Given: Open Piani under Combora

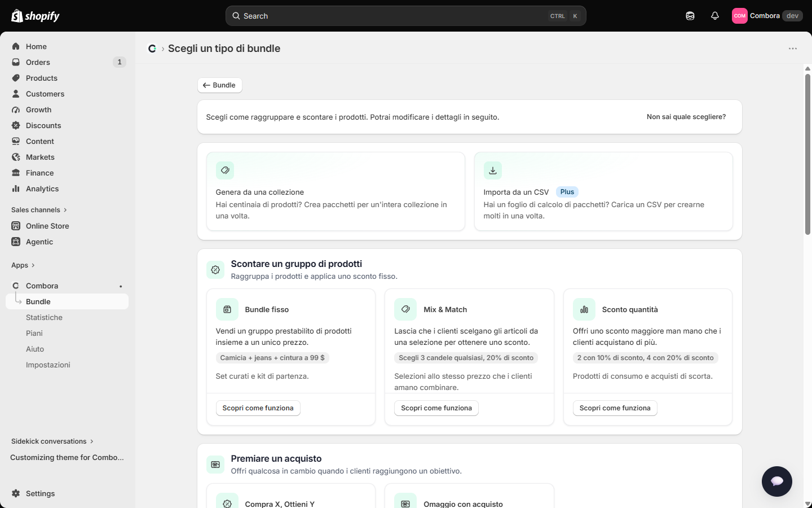Looking at the screenshot, I should pyautogui.click(x=68, y=333).
